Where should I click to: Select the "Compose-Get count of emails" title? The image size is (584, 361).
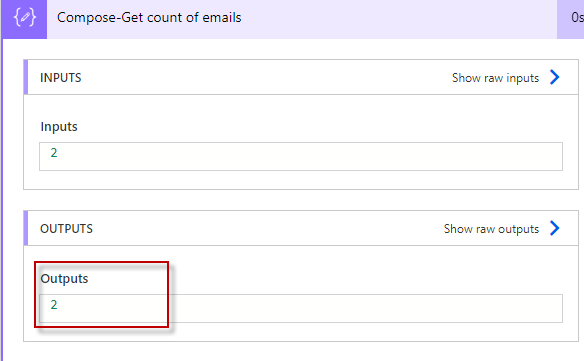149,18
